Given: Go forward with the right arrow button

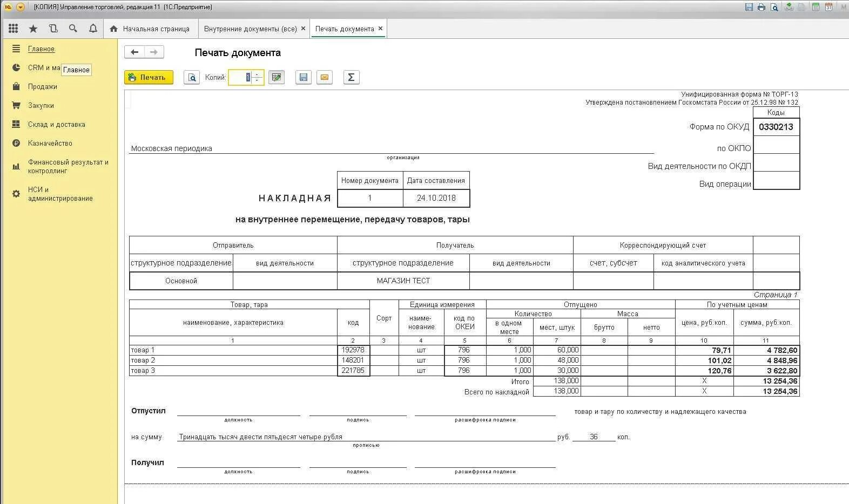Looking at the screenshot, I should 154,52.
